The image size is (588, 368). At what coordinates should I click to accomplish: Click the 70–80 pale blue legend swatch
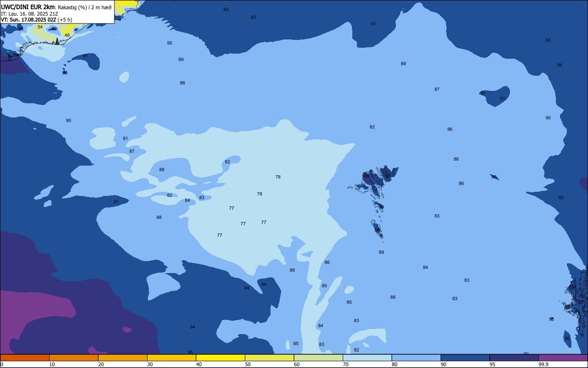367,357
